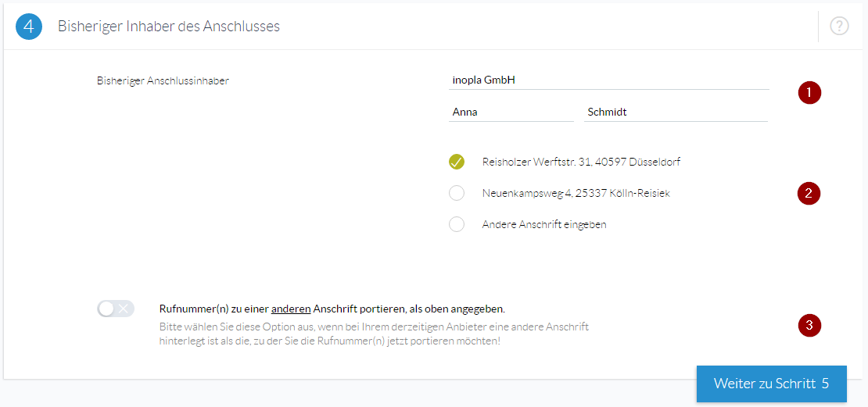Enable the port-to-other-address toggle switch
This screenshot has width=868, height=407.
pyautogui.click(x=116, y=309)
